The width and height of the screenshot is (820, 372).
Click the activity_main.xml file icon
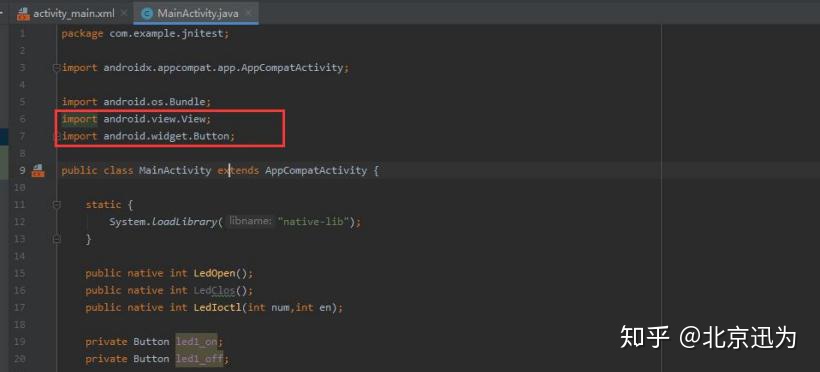pyautogui.click(x=23, y=14)
